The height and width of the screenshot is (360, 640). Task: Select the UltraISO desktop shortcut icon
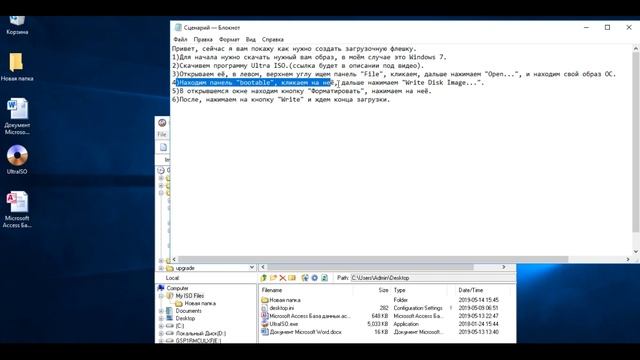coord(17,160)
